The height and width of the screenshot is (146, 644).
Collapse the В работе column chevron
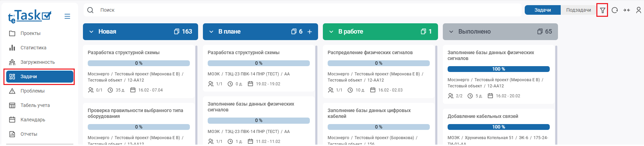(x=331, y=32)
